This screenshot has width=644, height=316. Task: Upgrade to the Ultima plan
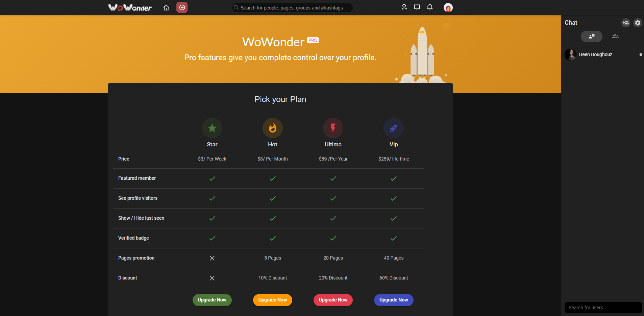click(x=333, y=300)
